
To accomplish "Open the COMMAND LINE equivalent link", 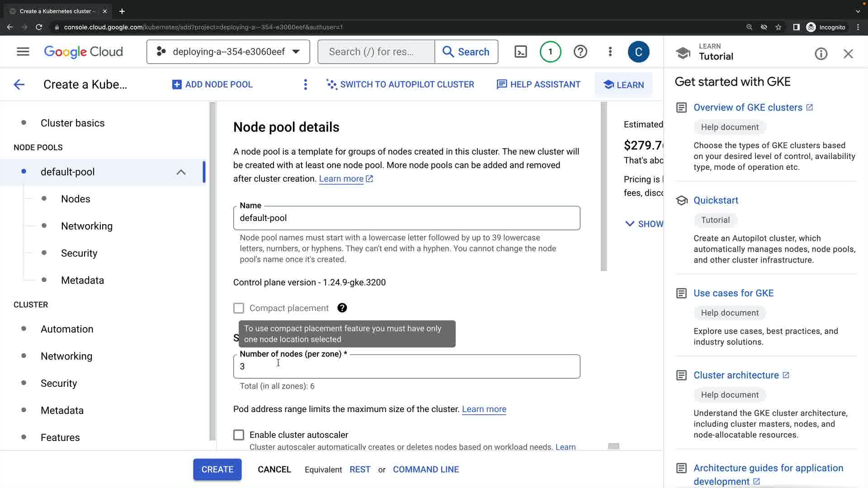I will (425, 469).
